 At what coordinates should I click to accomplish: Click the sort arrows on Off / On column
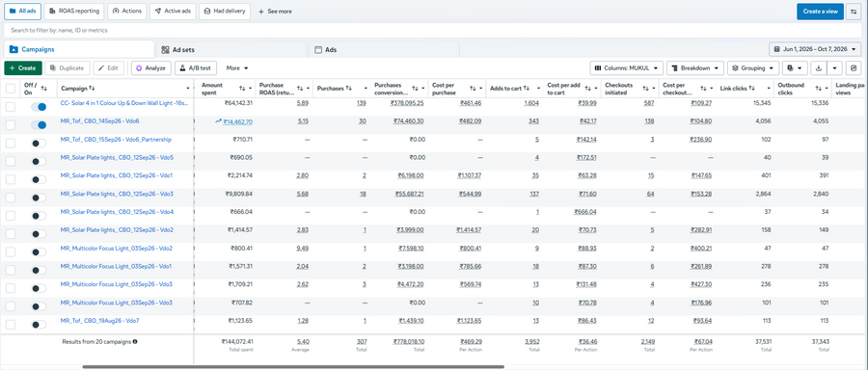point(44,88)
